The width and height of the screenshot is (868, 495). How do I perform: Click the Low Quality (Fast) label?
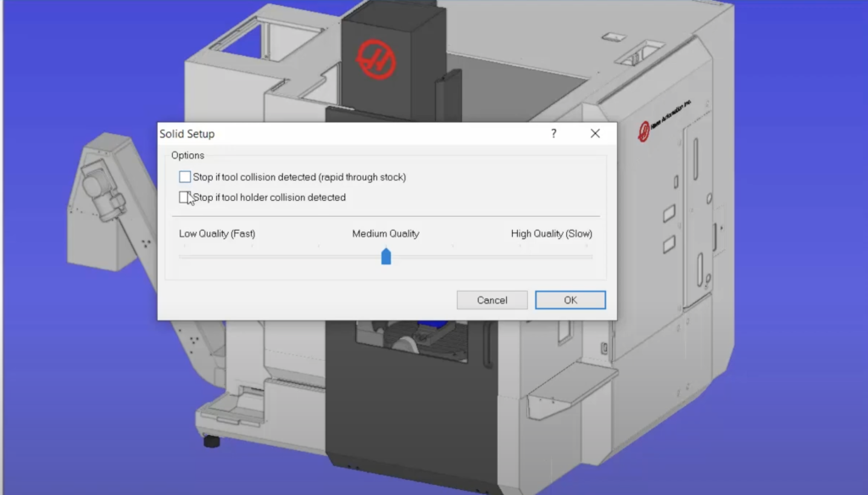217,234
